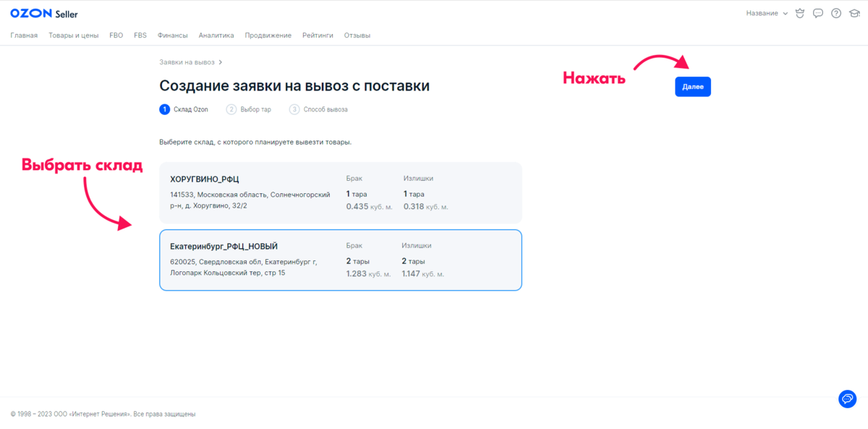Click the Екатеринбург address starting with 620025
Image resolution: width=868 pixels, height=429 pixels.
pyautogui.click(x=244, y=267)
